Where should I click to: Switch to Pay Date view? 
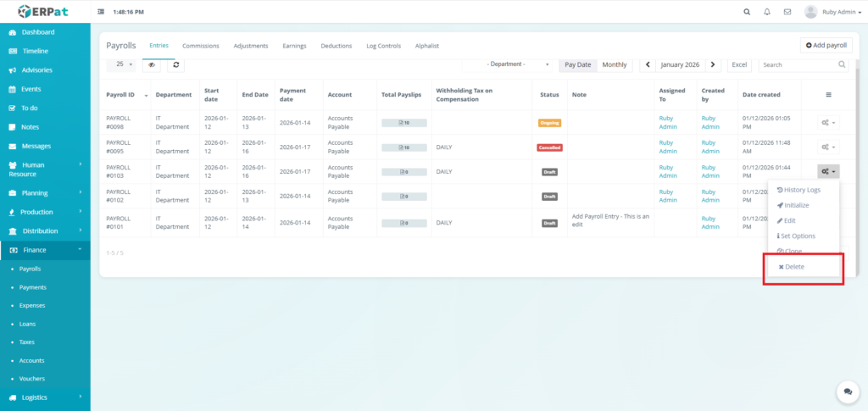pyautogui.click(x=578, y=64)
